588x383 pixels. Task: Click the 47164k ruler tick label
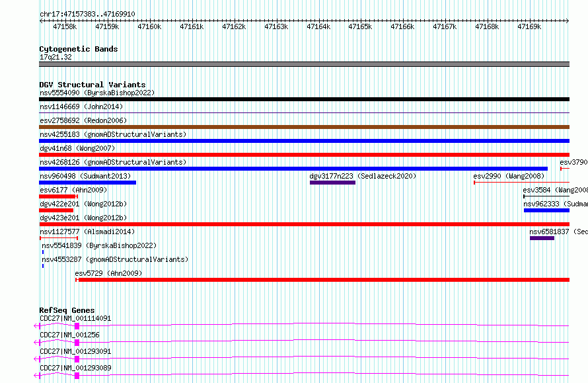click(318, 26)
